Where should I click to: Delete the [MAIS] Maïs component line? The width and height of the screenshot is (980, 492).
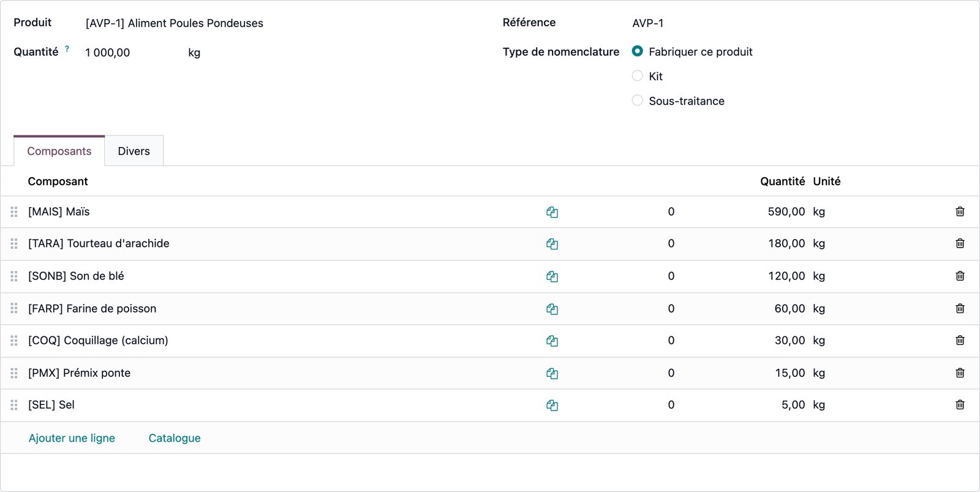[x=960, y=211]
